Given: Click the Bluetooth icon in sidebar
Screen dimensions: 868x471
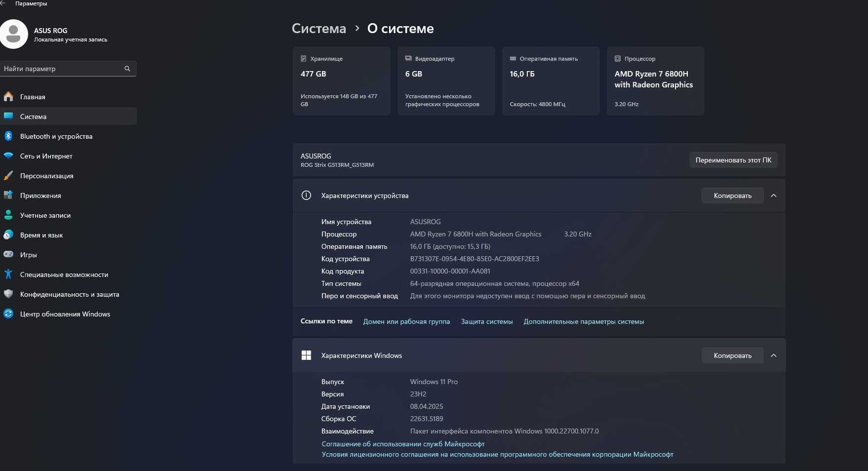Looking at the screenshot, I should (8, 136).
